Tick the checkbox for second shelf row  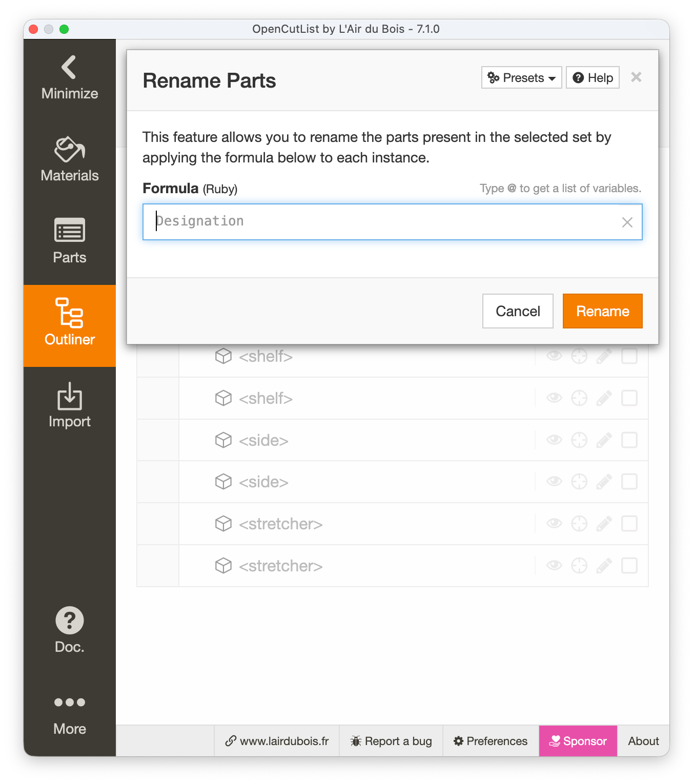click(629, 398)
